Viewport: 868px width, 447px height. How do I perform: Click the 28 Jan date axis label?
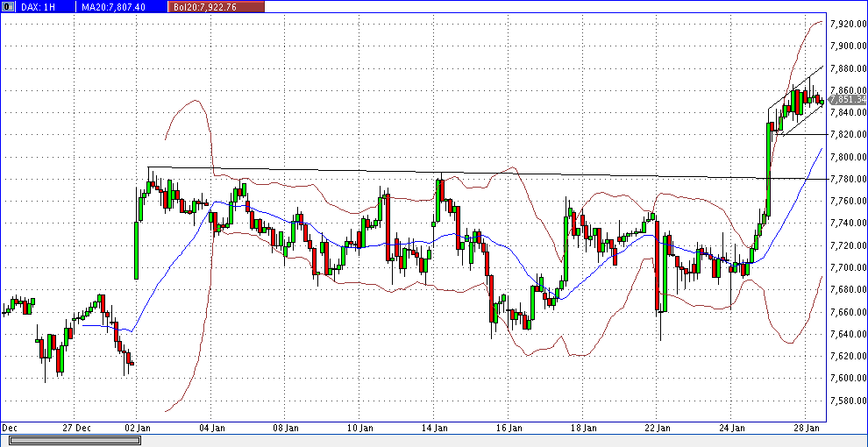point(807,428)
